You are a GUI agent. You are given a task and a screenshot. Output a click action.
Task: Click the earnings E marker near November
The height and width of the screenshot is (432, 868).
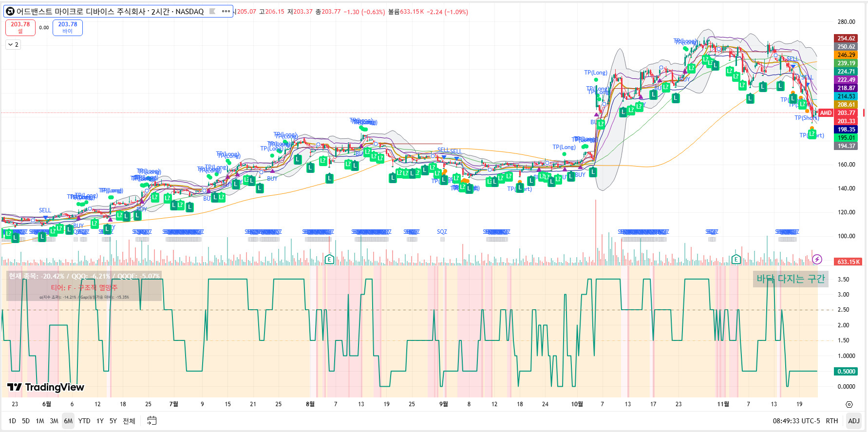coord(736,259)
